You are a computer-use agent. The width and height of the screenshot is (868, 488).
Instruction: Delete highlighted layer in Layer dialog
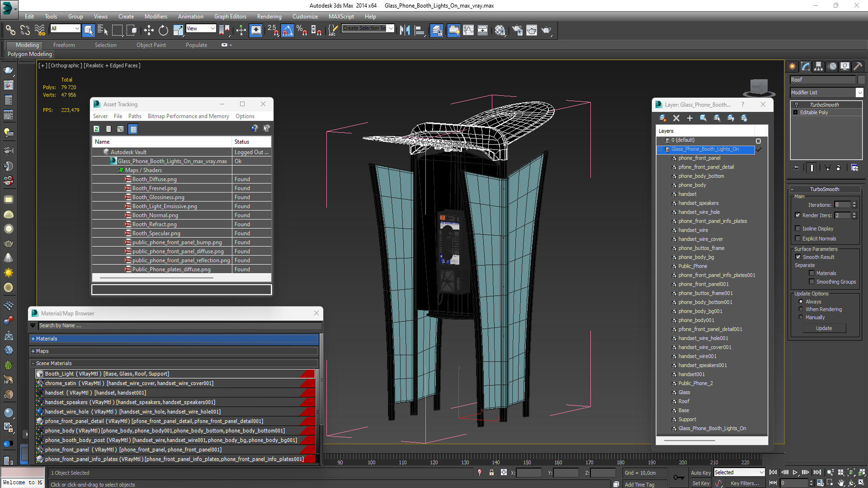point(676,118)
